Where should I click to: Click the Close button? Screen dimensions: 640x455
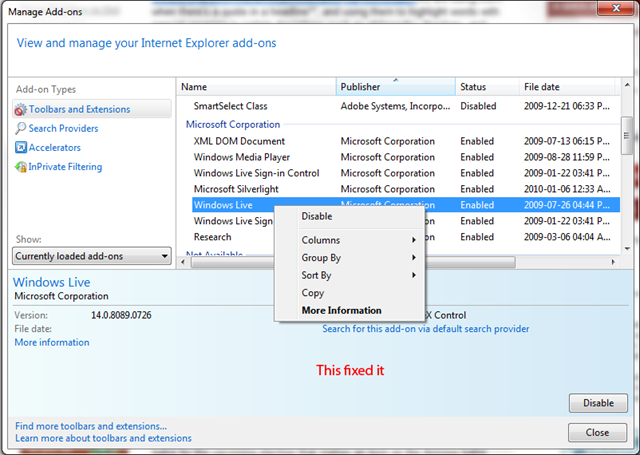pyautogui.click(x=597, y=432)
